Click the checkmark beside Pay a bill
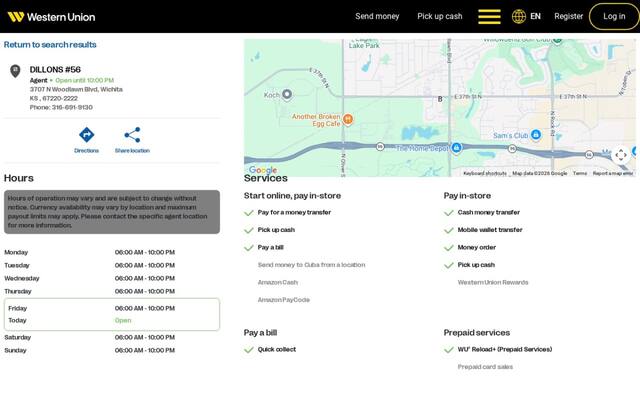Viewport: 640px width, 400px height. 249,248
